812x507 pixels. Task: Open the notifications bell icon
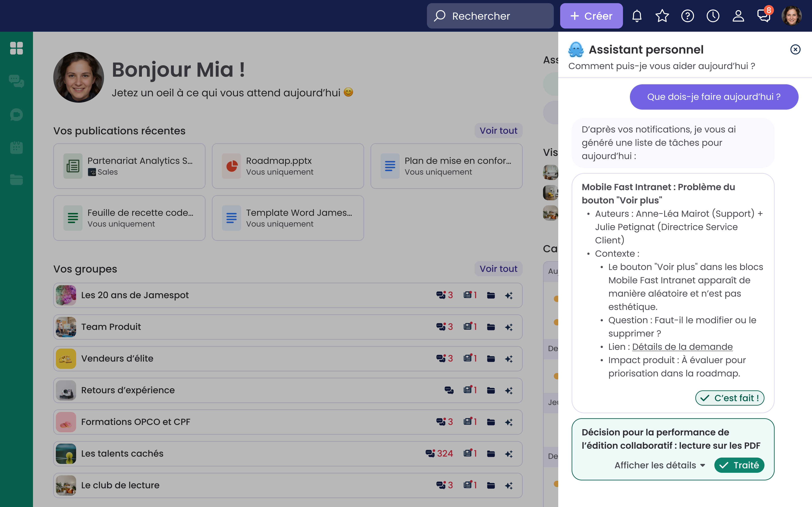pos(636,16)
